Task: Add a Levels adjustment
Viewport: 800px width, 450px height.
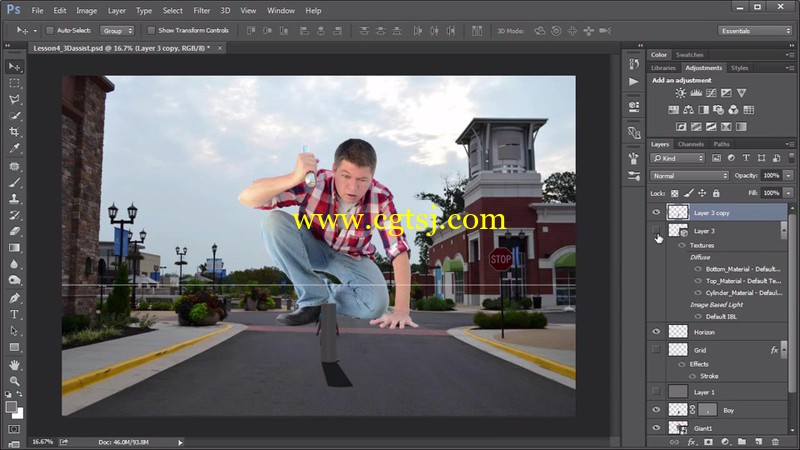Action: [696, 93]
